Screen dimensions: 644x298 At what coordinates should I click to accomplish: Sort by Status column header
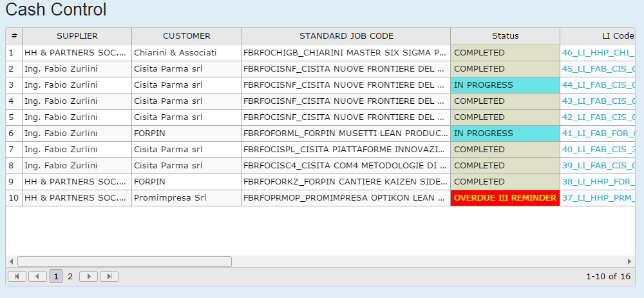[505, 36]
